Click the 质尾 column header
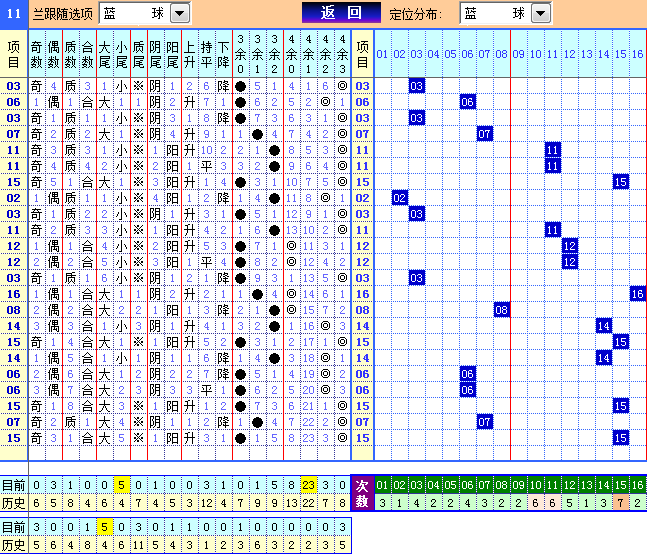Image resolution: width=647 pixels, height=554 pixels. [138, 54]
